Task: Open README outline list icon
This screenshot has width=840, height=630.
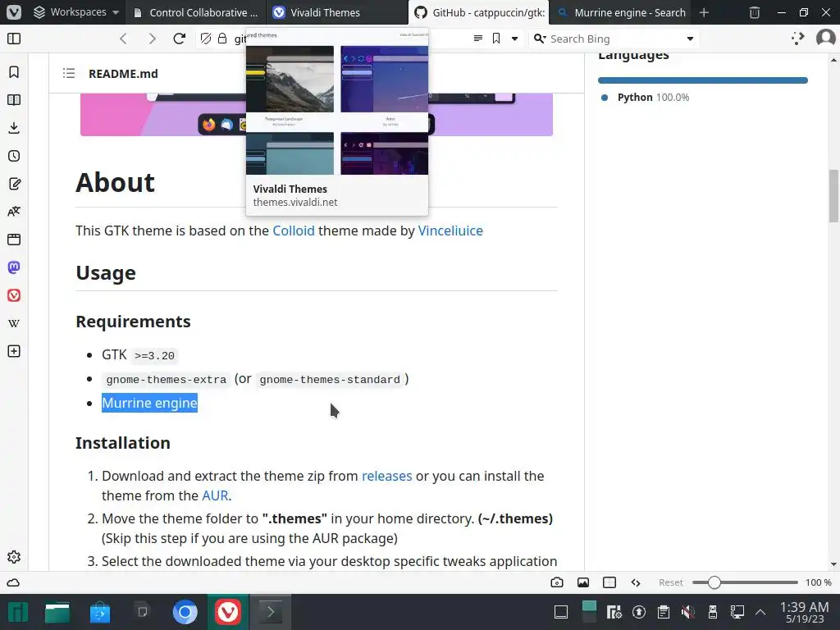Action: tap(69, 73)
